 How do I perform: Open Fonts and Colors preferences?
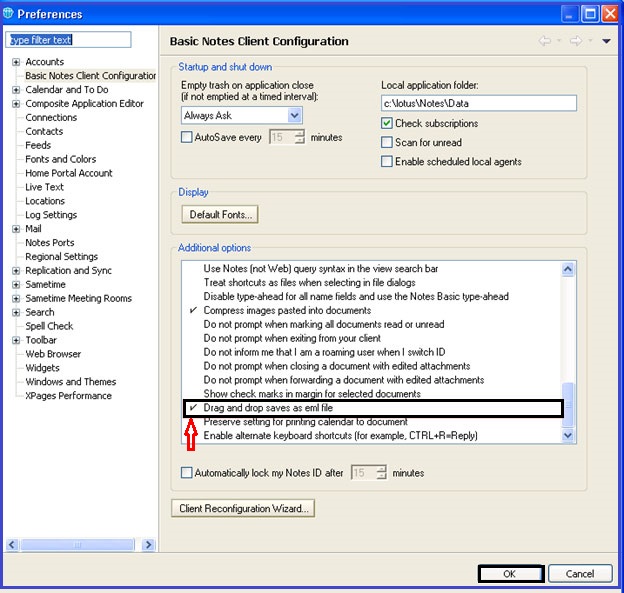[x=60, y=159]
